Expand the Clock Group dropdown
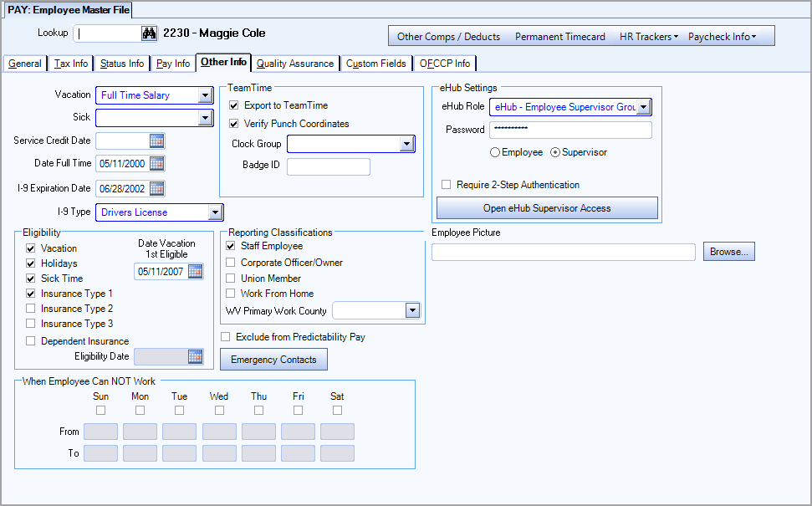The height and width of the screenshot is (506, 812). (407, 143)
